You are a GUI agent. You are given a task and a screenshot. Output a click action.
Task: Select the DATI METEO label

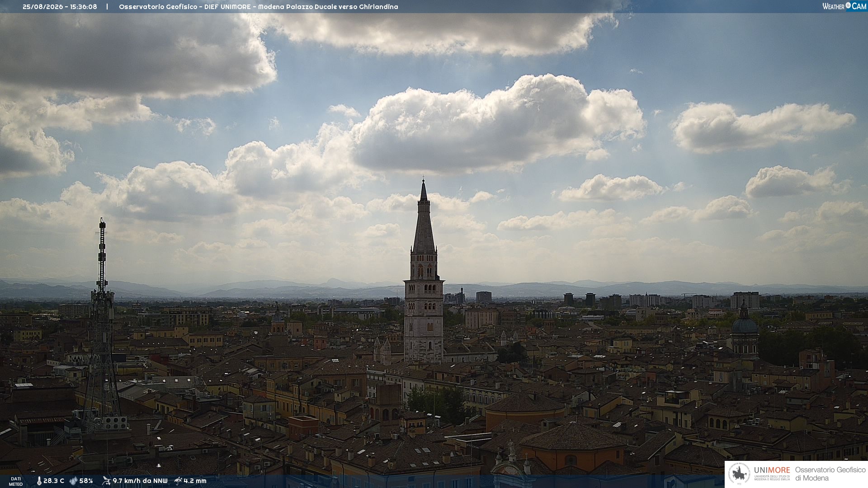pyautogui.click(x=16, y=481)
